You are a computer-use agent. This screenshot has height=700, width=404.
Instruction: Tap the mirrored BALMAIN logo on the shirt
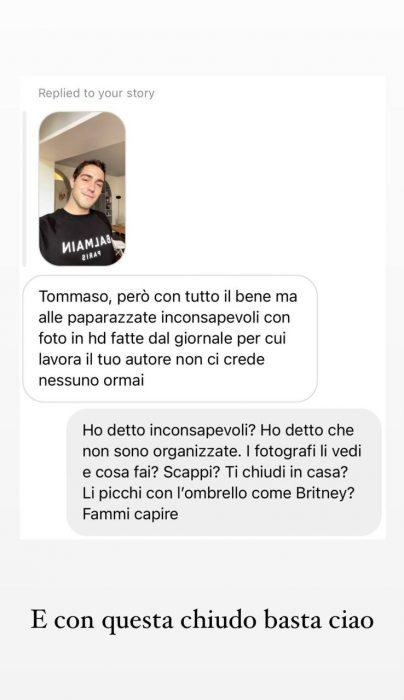tap(85, 246)
